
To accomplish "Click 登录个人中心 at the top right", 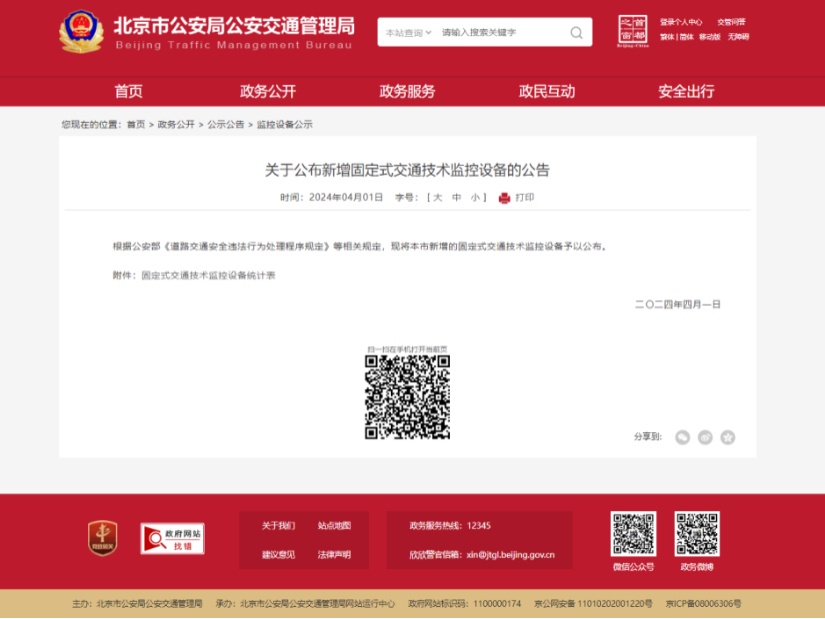I will 682,21.
